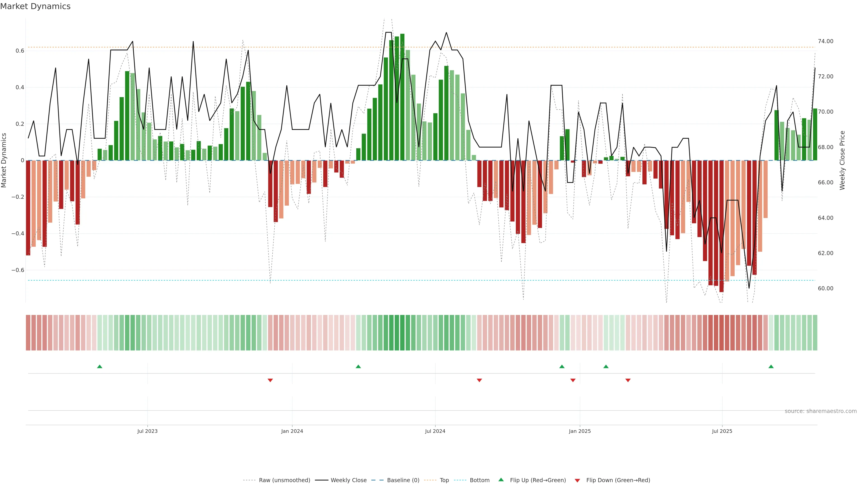The width and height of the screenshot is (868, 488).
Task: Click the Jan 2024 axis label
Action: click(x=292, y=431)
